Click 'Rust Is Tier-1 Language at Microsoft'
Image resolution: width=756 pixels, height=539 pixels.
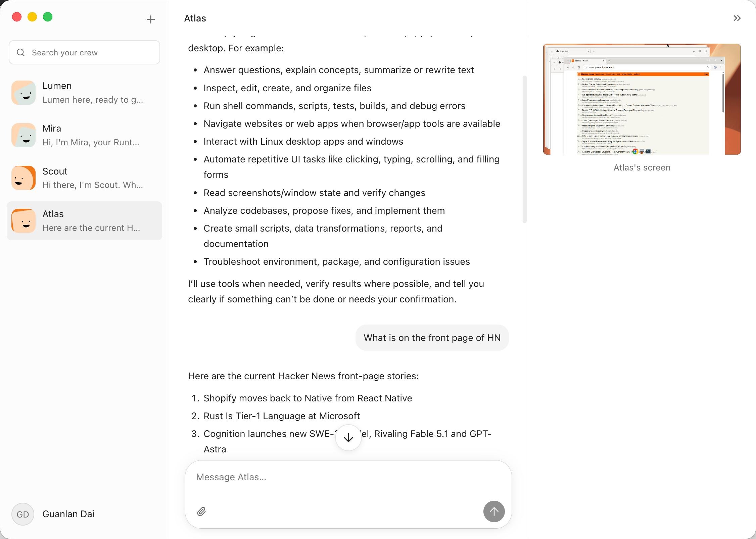click(282, 416)
